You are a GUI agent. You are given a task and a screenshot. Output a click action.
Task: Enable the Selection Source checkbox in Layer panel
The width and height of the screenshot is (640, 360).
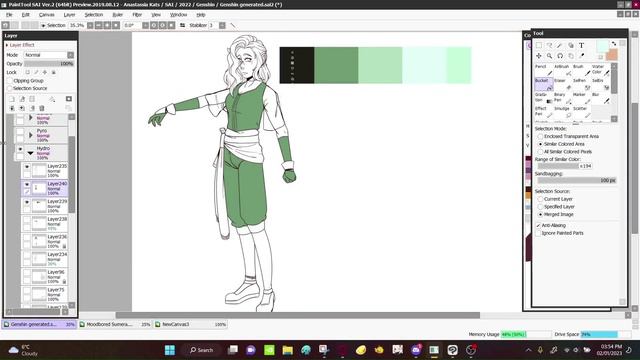pyautogui.click(x=10, y=88)
